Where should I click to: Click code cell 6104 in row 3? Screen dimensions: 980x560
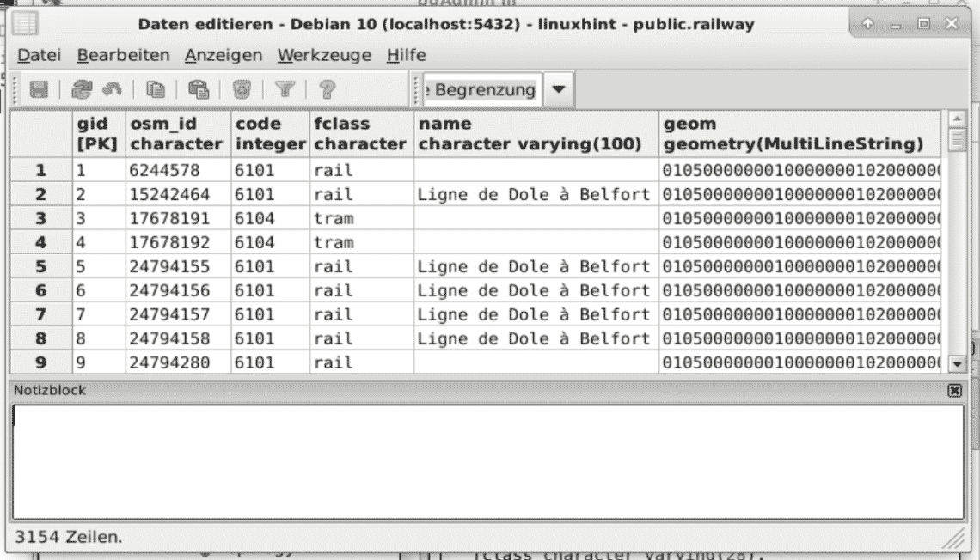coord(270,218)
